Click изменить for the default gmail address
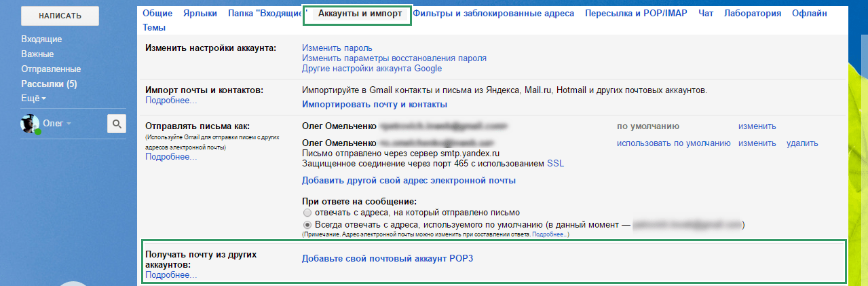The height and width of the screenshot is (286, 868). tap(757, 126)
